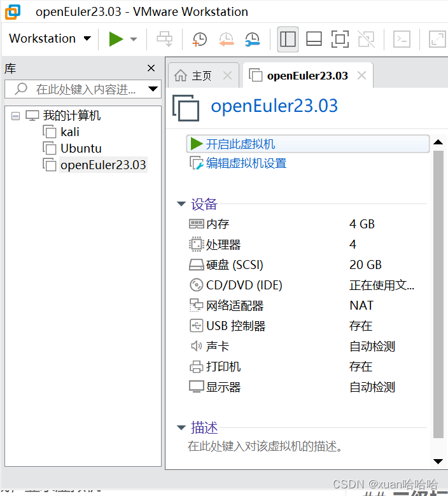Open the library search filter dropdown
Viewport: 448px width, 496px height.
tap(153, 89)
